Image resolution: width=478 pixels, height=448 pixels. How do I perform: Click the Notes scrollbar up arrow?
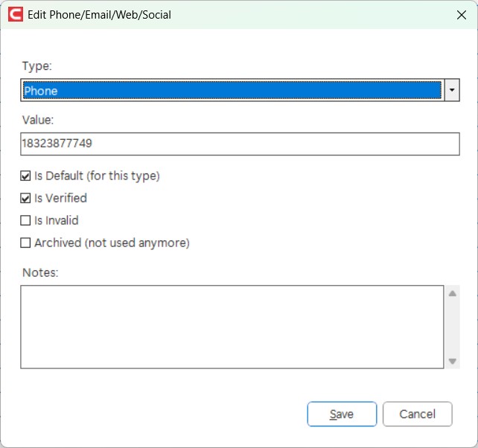[x=453, y=293]
